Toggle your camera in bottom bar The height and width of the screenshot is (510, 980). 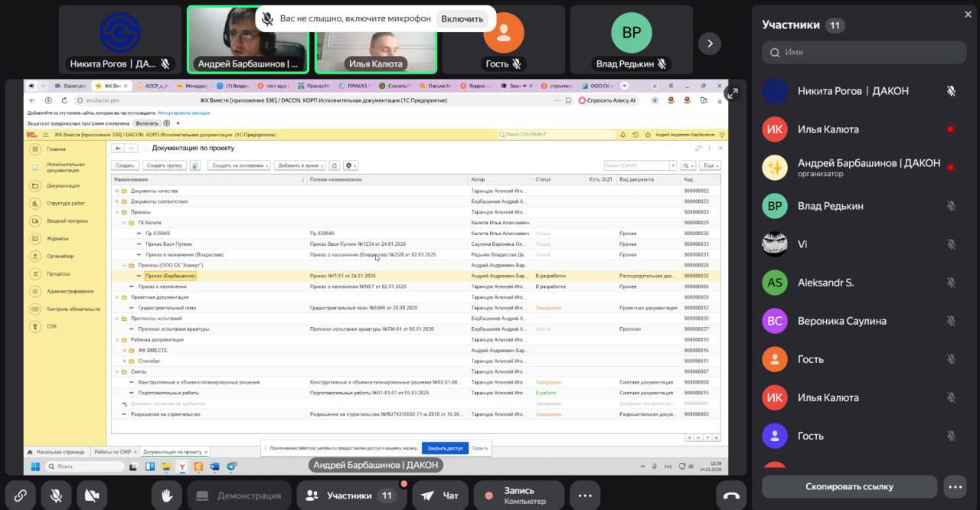(91, 495)
